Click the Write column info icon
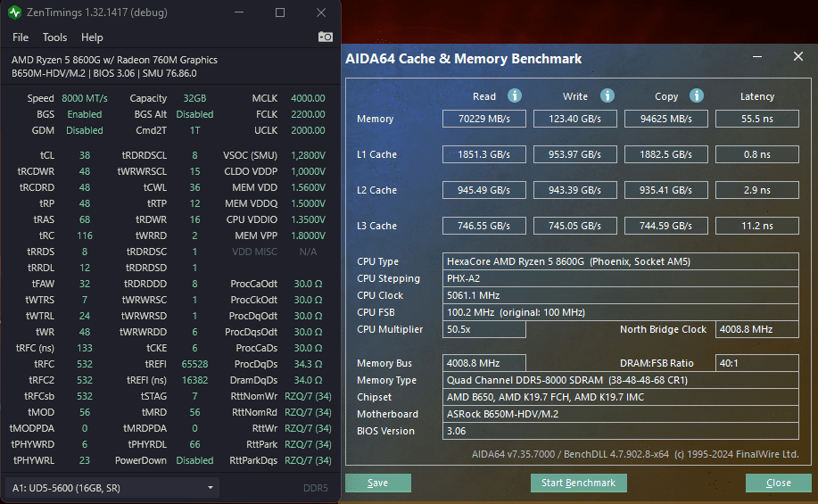818x504 pixels. 607,95
